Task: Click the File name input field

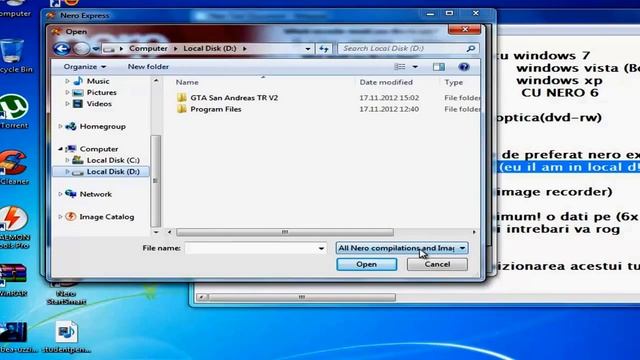Action: [x=251, y=248]
